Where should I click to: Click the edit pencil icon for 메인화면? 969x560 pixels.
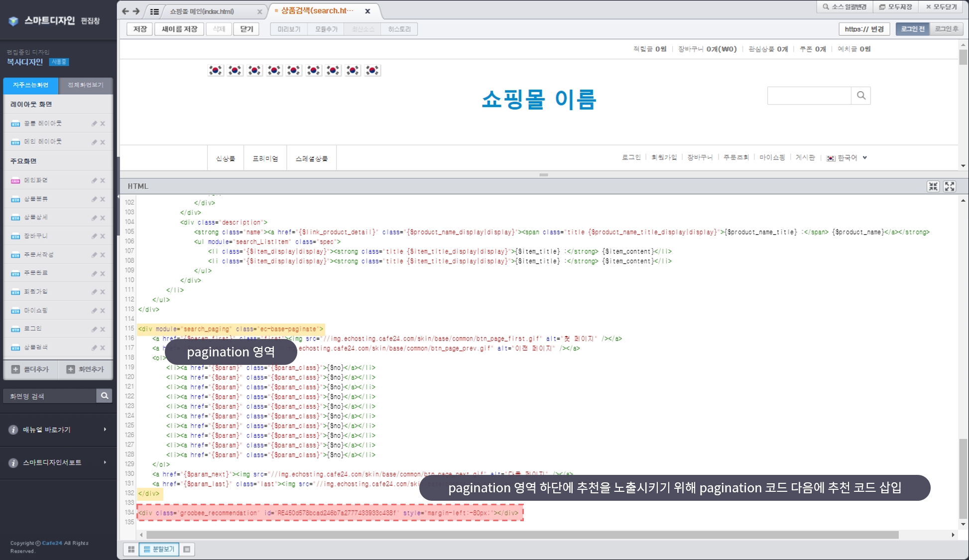point(94,180)
